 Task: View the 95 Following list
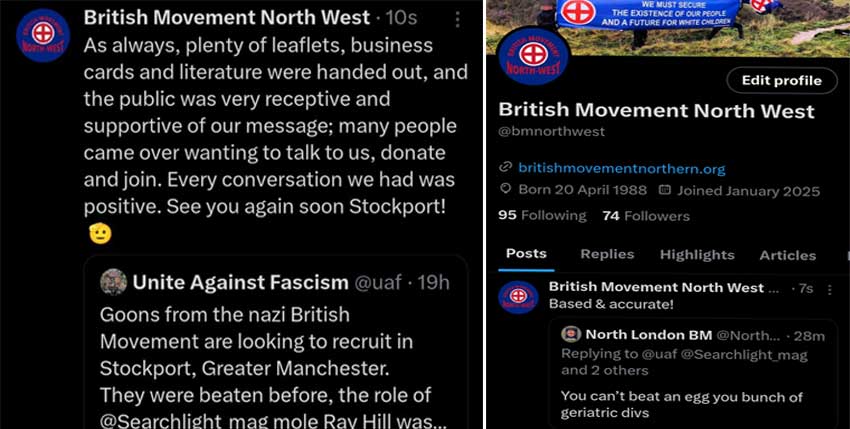pos(542,215)
